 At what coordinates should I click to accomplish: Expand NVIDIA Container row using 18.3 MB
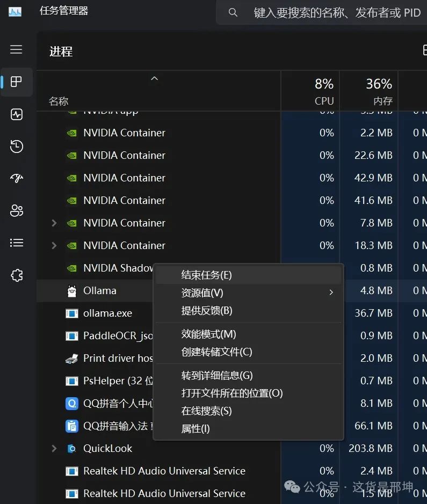(x=54, y=246)
